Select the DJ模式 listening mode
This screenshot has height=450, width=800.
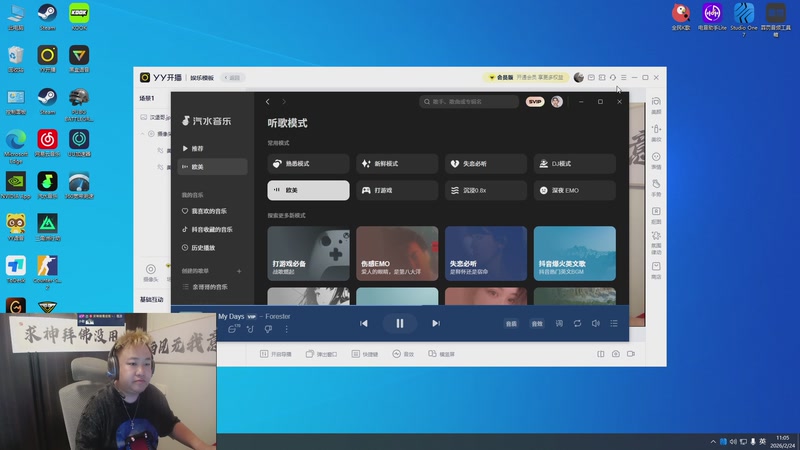point(574,164)
